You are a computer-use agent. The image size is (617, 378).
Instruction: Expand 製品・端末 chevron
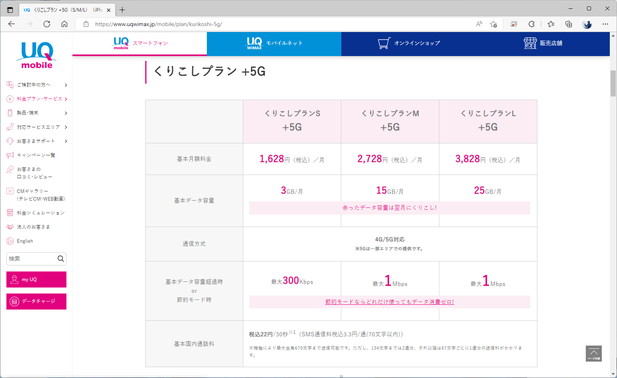click(x=66, y=113)
